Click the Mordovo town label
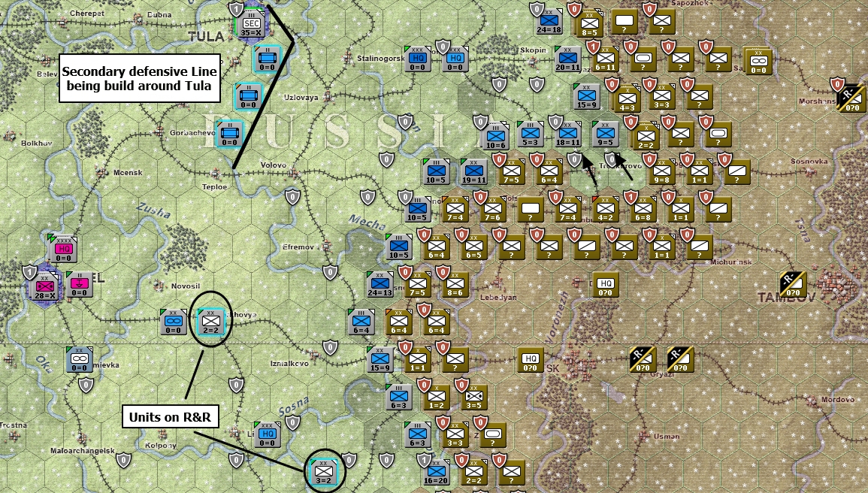The height and width of the screenshot is (493, 868). 838,399
